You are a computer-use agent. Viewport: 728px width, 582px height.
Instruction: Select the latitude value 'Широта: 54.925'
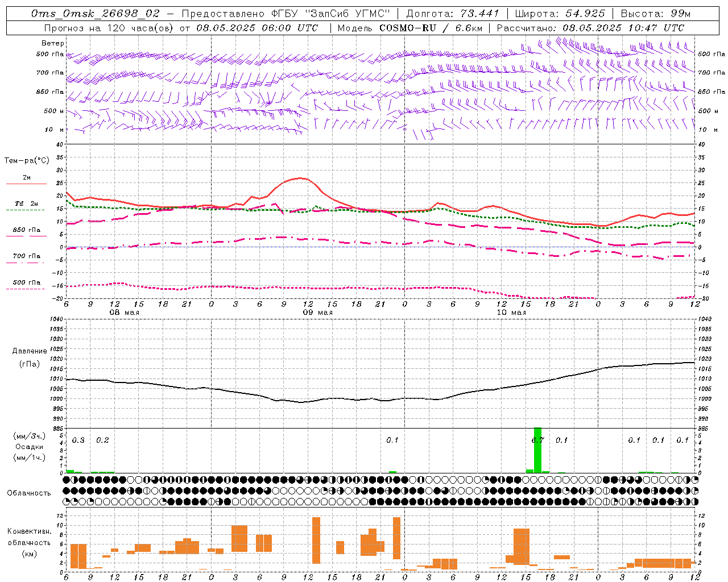pos(560,14)
